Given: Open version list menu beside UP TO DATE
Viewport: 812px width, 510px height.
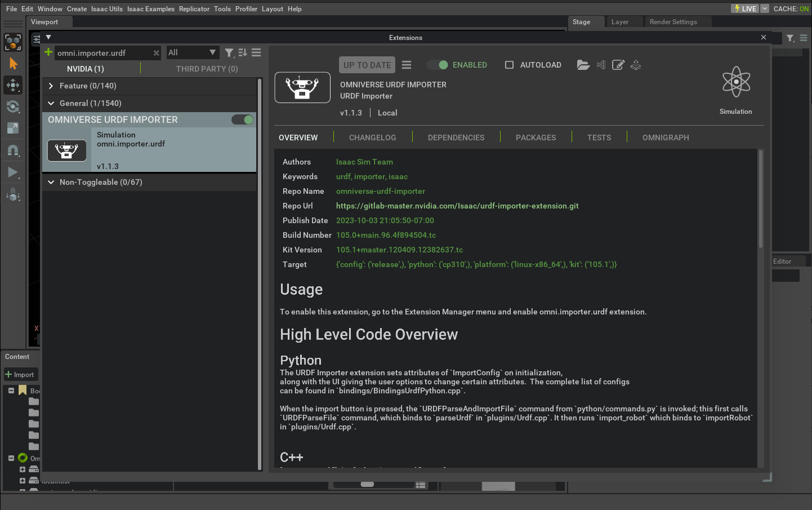Looking at the screenshot, I should coord(407,65).
